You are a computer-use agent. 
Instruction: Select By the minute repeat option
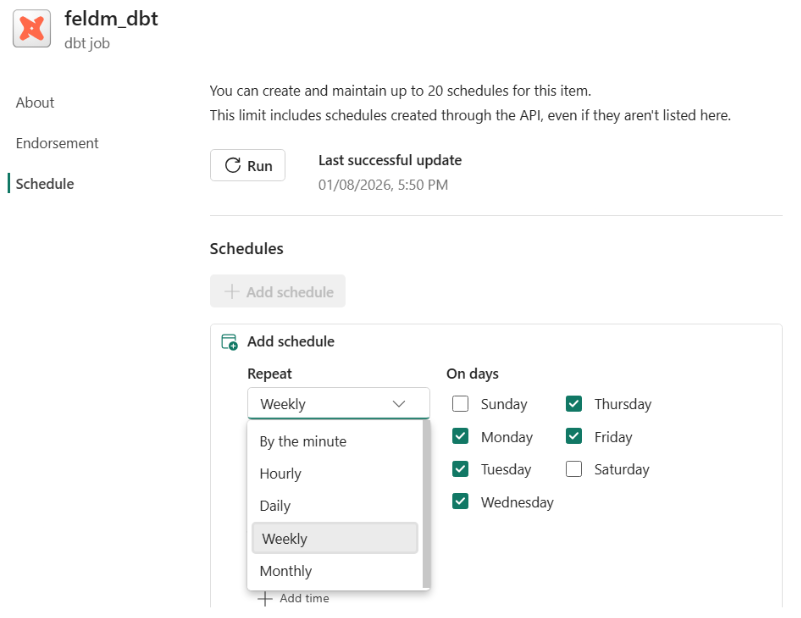point(303,441)
